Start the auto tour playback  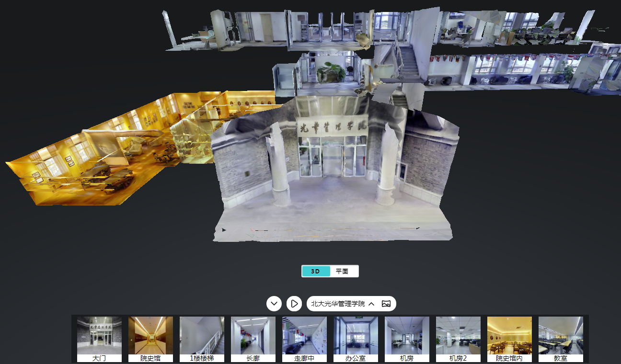click(x=294, y=304)
